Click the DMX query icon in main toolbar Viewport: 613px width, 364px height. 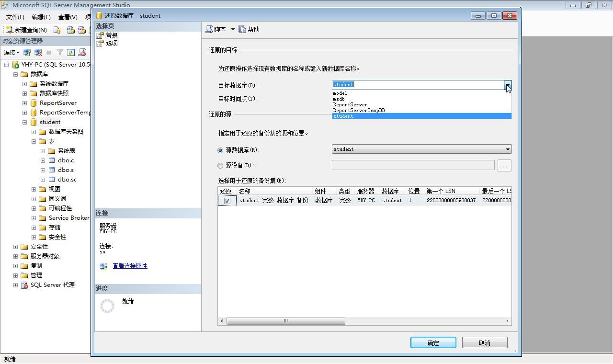[x=82, y=30]
